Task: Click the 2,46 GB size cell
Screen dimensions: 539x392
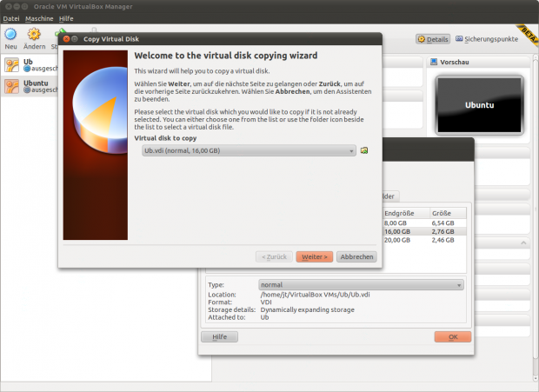Action: coord(443,240)
